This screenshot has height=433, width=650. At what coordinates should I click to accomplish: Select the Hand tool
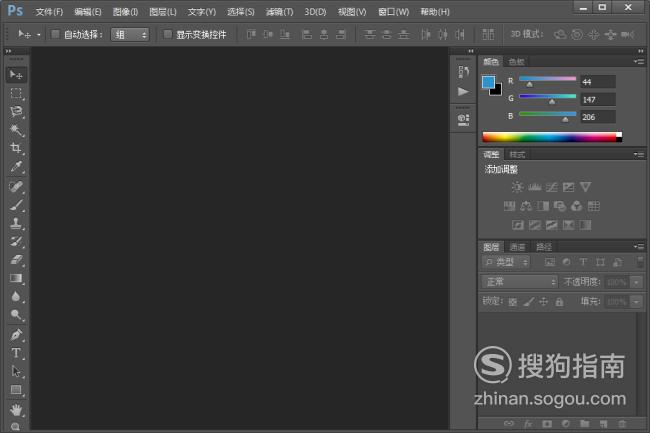[x=16, y=410]
